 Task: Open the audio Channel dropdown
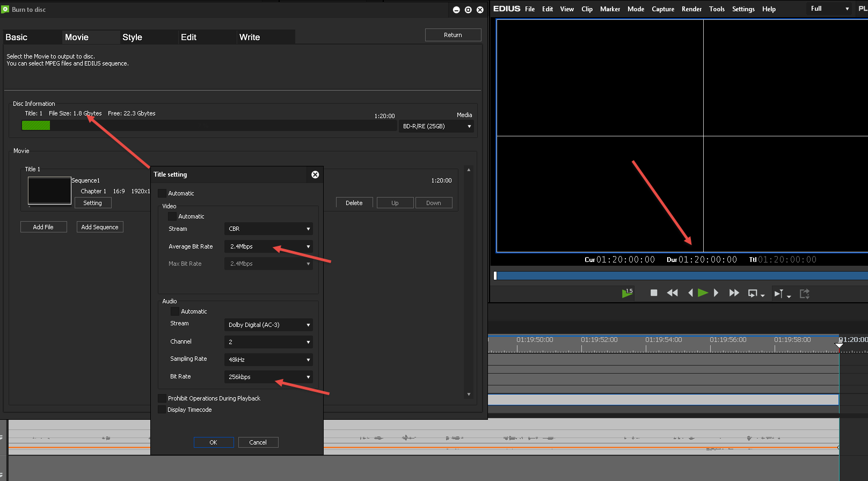tap(268, 342)
